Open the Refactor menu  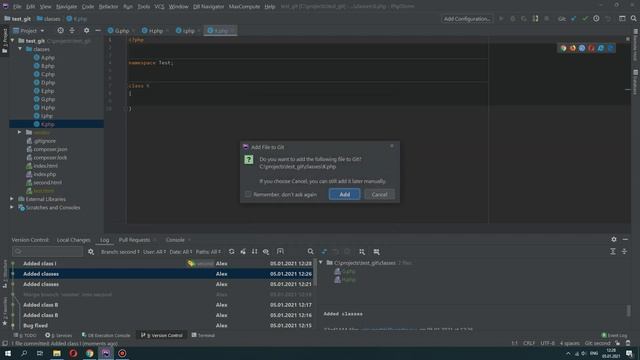point(108,7)
